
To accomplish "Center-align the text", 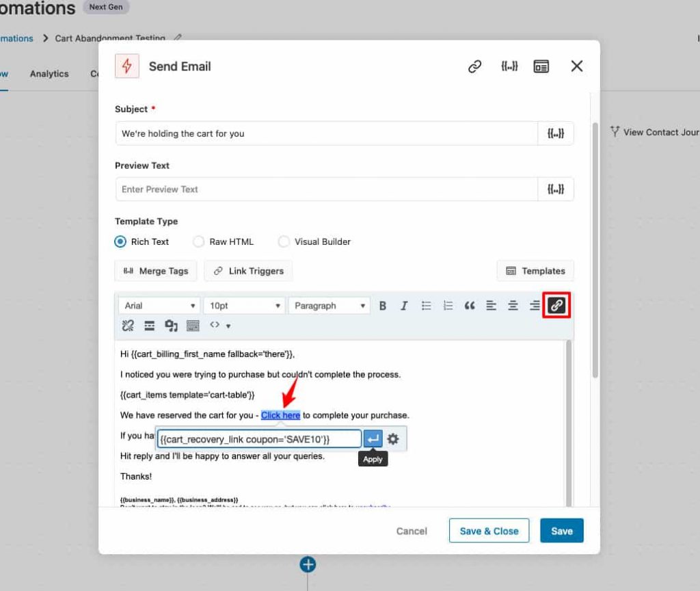I will click(513, 306).
